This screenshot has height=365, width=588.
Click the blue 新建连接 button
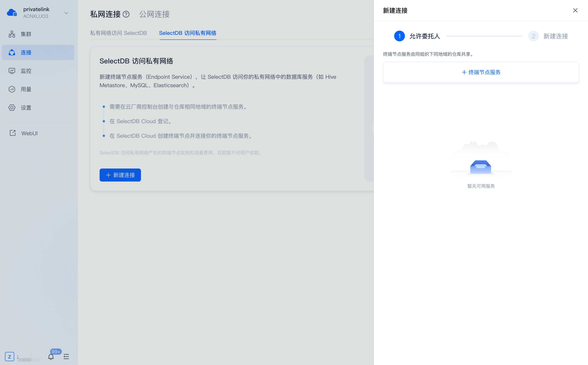(120, 175)
